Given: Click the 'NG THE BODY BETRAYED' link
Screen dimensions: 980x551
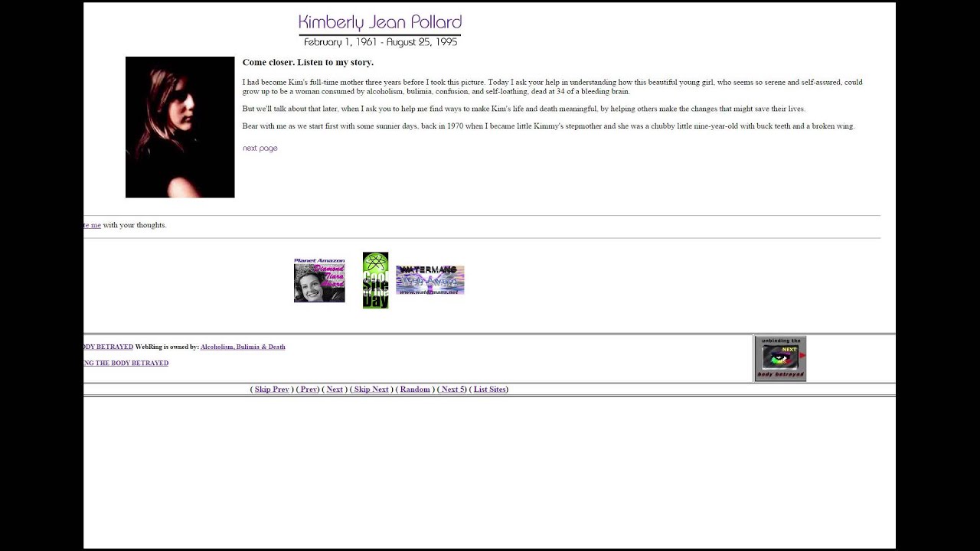Looking at the screenshot, I should pyautogui.click(x=126, y=363).
